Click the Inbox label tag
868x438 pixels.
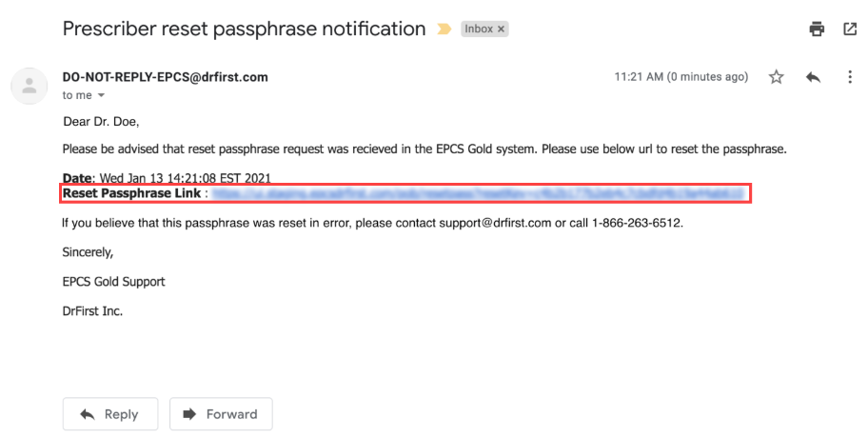[479, 30]
